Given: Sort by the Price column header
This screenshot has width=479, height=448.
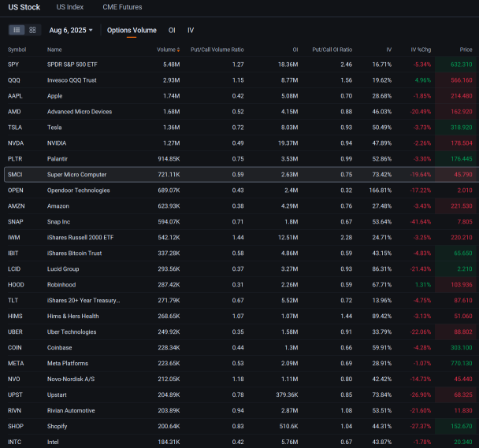Looking at the screenshot, I should coord(466,50).
